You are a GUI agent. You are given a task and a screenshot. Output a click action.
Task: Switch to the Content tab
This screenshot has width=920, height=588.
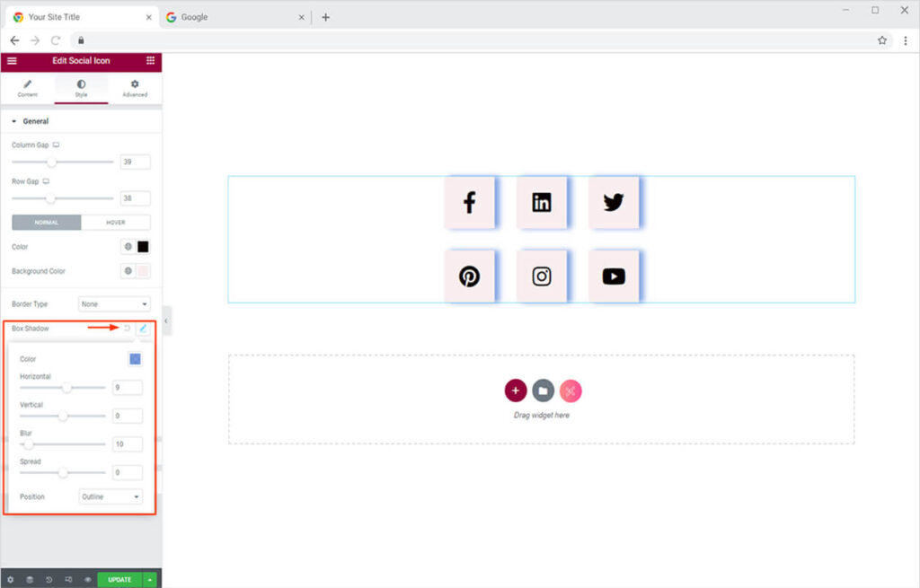point(27,88)
